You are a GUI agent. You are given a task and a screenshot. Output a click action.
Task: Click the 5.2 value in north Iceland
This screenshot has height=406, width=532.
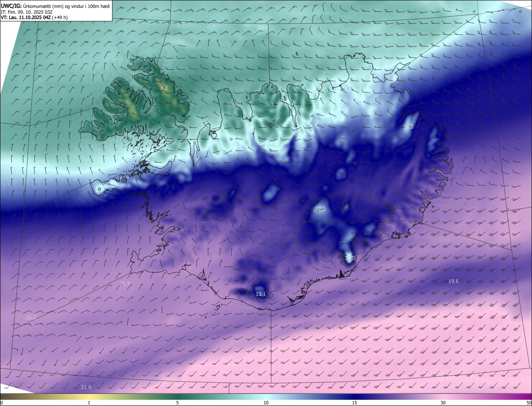(x=274, y=105)
